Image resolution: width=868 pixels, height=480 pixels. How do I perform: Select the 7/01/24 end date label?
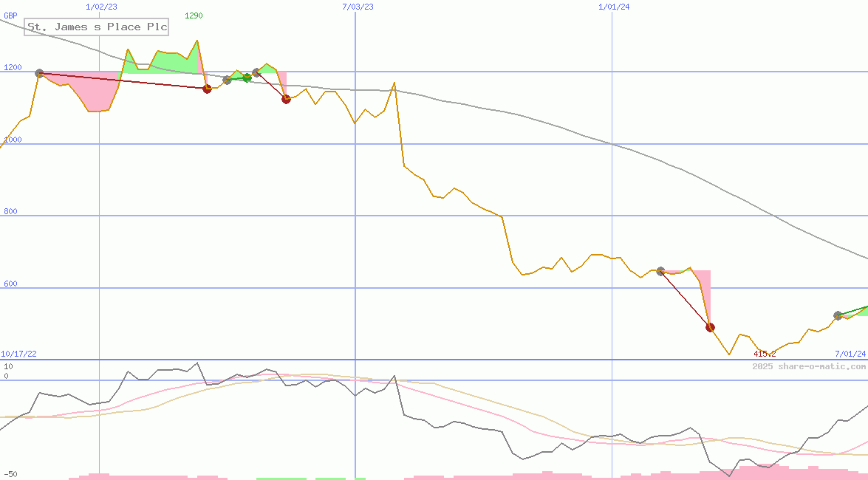click(850, 354)
